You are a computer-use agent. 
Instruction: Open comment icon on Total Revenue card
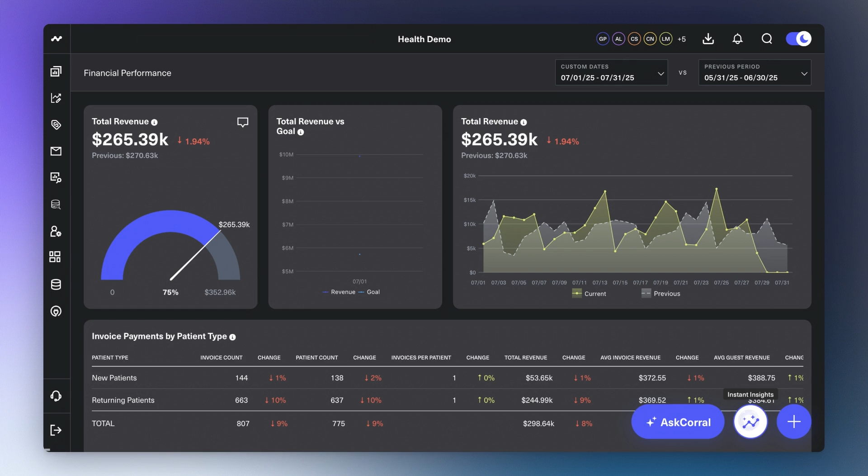click(x=243, y=122)
